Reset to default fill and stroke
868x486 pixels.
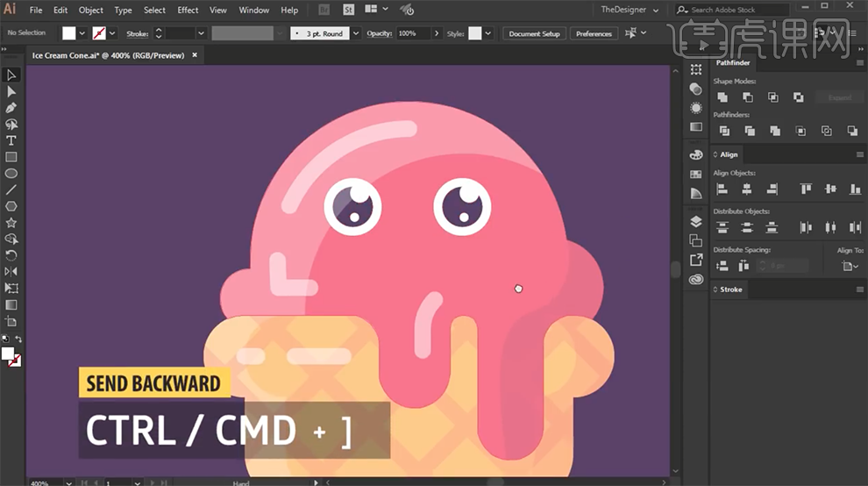point(4,339)
